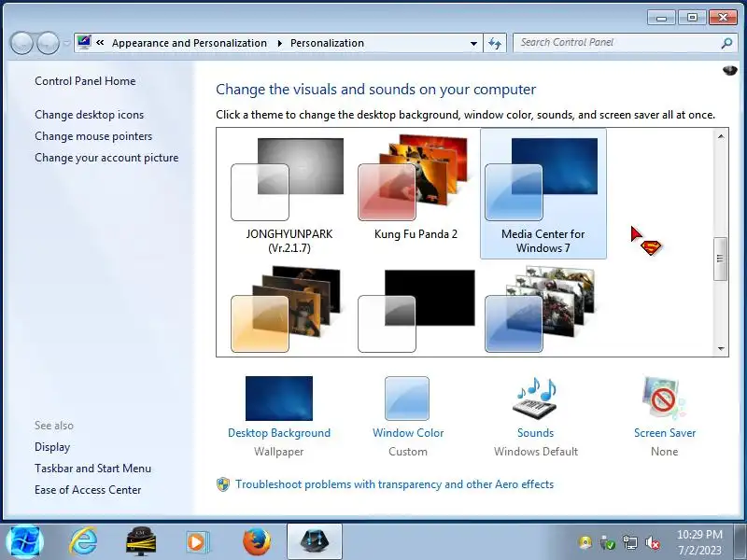Click the yellow disc tray icon
Image resolution: width=747 pixels, height=560 pixels.
coord(585,542)
